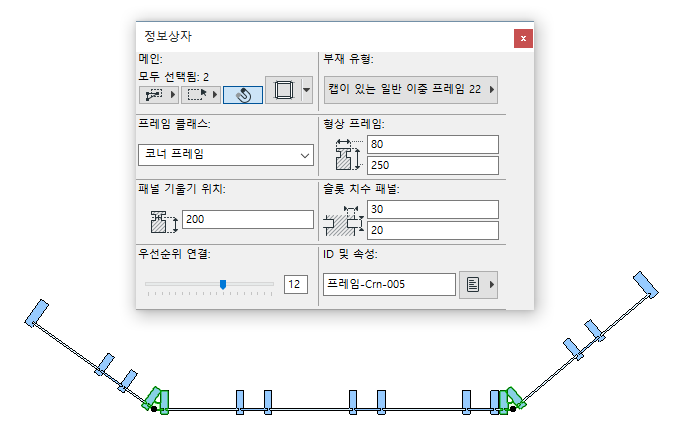Click the 패널 기울기 위치 icon
This screenshot has width=682, height=447.
162,219
